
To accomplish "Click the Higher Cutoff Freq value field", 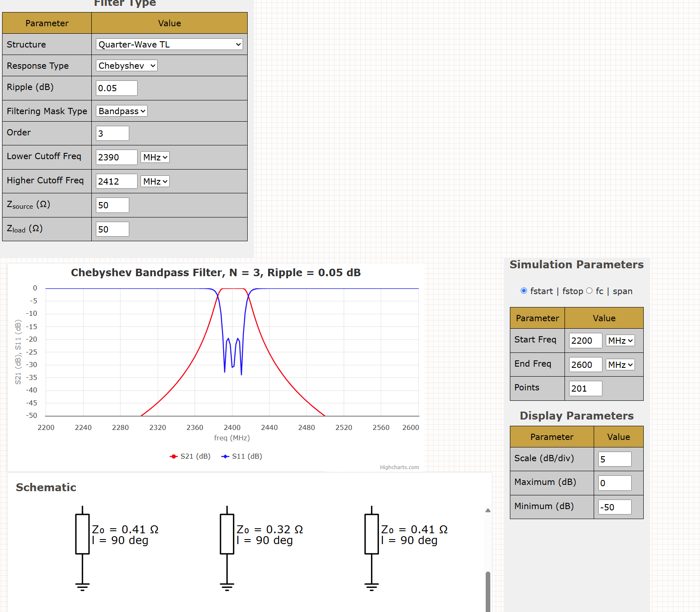I will 116,182.
